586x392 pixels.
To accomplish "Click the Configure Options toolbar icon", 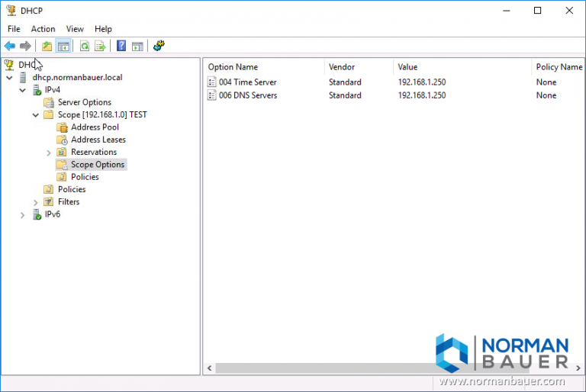I will tap(159, 47).
